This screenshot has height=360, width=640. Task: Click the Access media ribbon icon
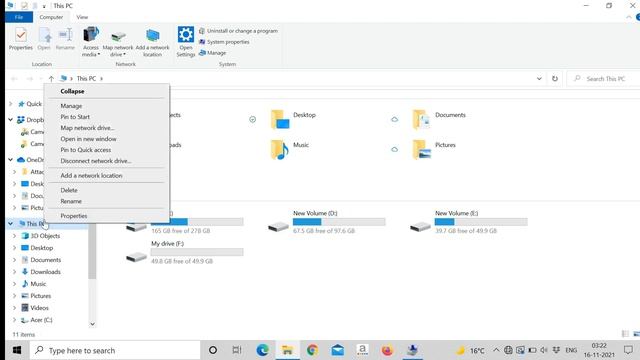91,41
